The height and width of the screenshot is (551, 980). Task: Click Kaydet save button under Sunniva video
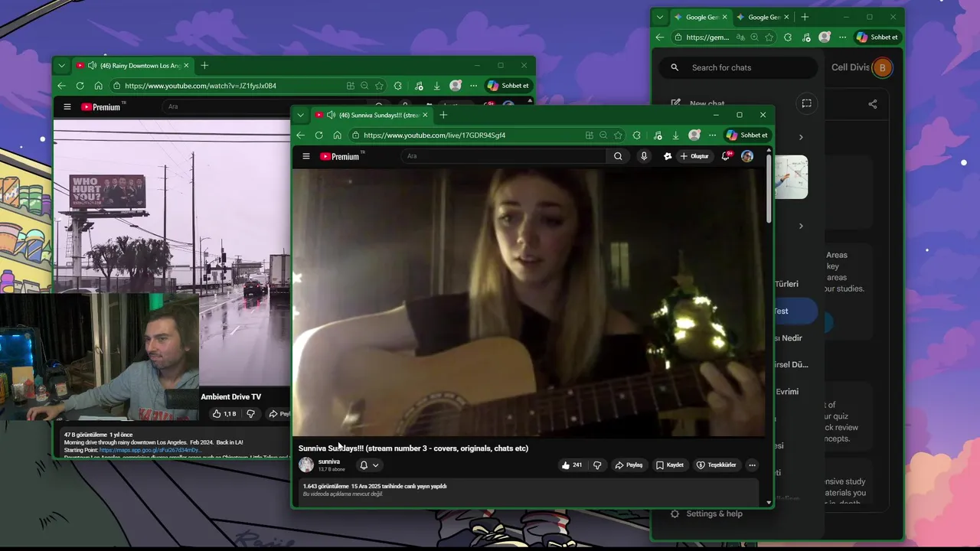(670, 465)
